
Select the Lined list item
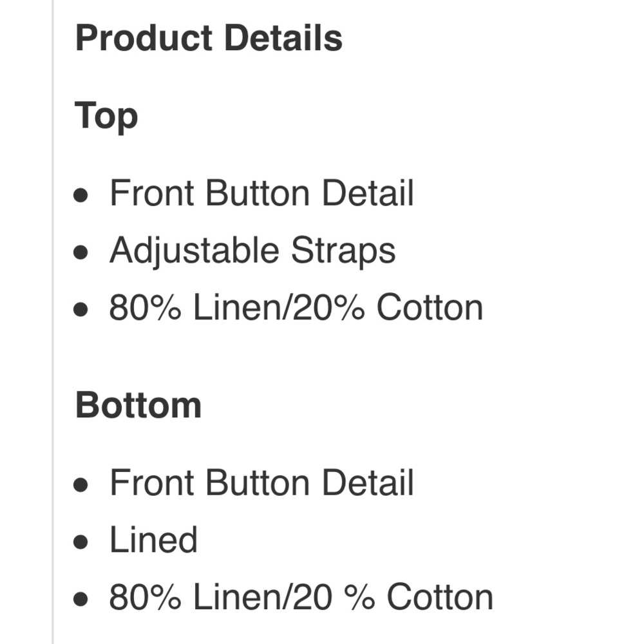click(x=153, y=540)
